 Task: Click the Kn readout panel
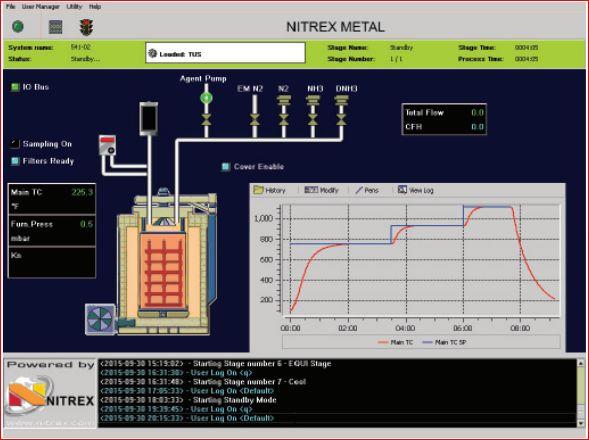tap(52, 262)
